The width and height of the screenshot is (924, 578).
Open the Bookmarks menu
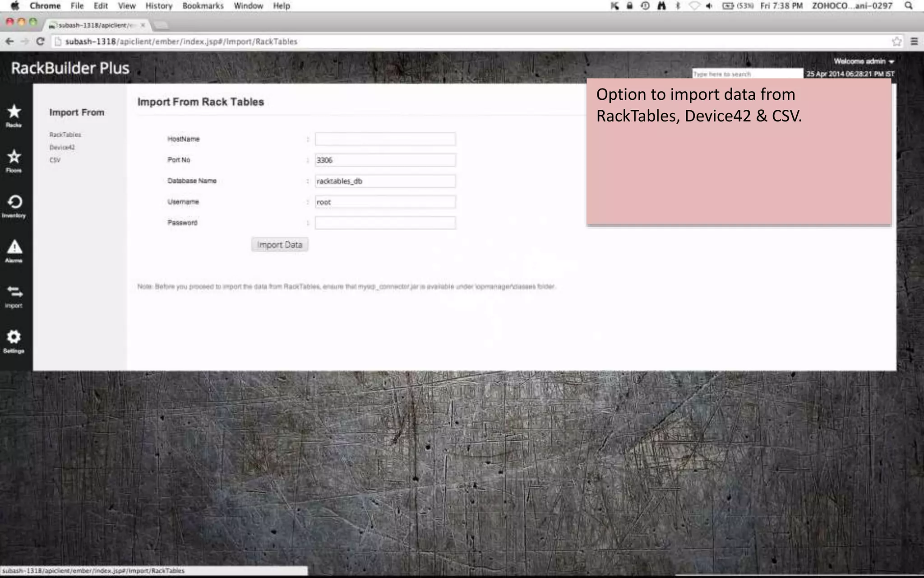[203, 6]
